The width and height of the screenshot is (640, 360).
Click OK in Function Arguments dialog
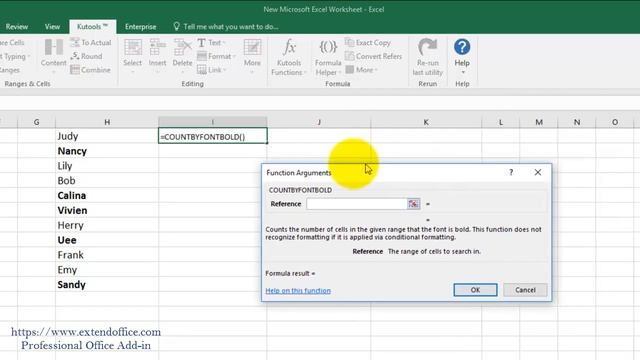(x=475, y=290)
